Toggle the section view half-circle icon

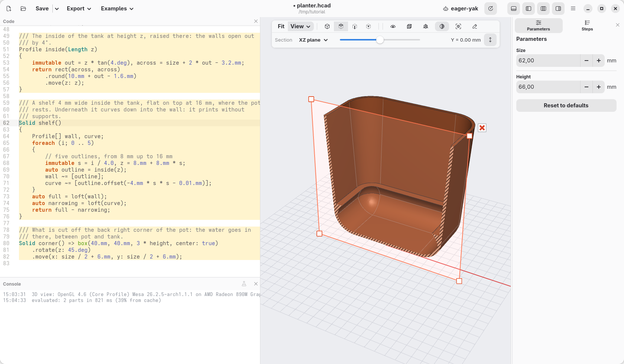click(442, 26)
